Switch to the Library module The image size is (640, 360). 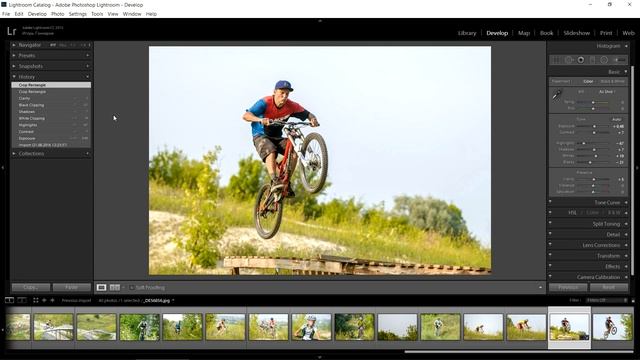[467, 33]
